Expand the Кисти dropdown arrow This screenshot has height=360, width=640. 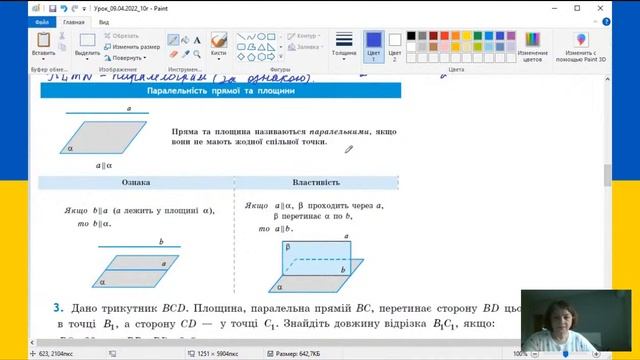pos(219,59)
